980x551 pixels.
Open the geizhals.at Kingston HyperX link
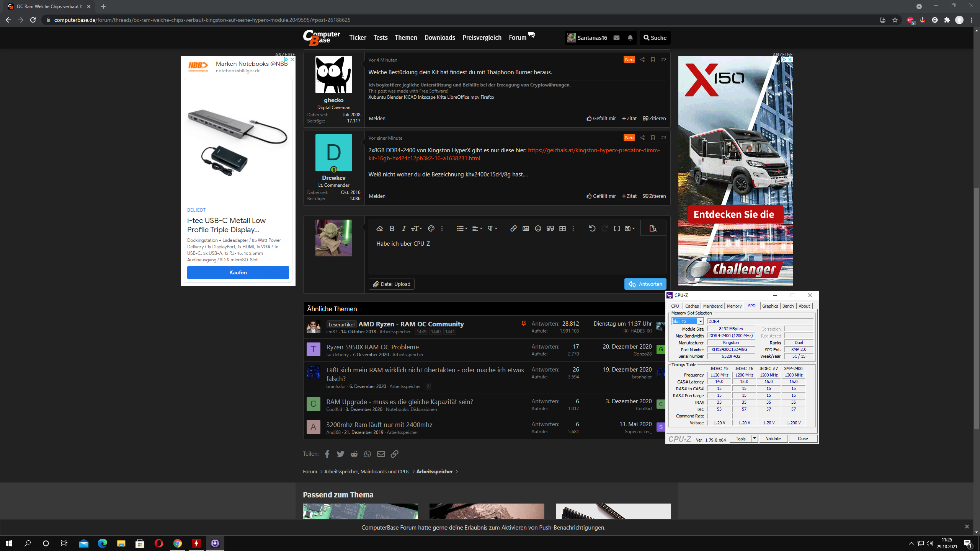point(593,150)
